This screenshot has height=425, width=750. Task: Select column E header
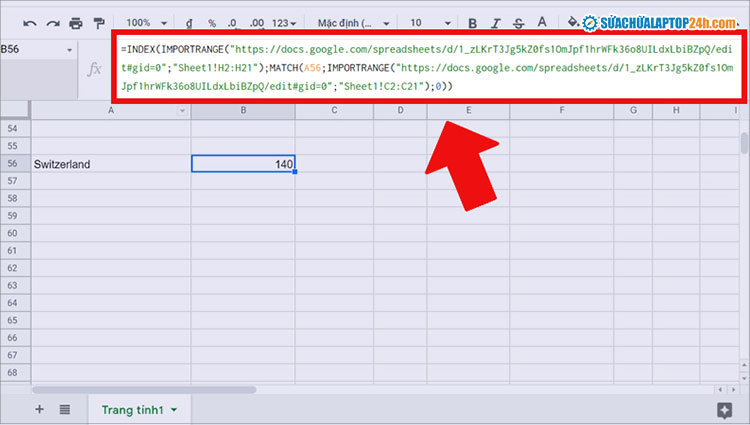(467, 109)
